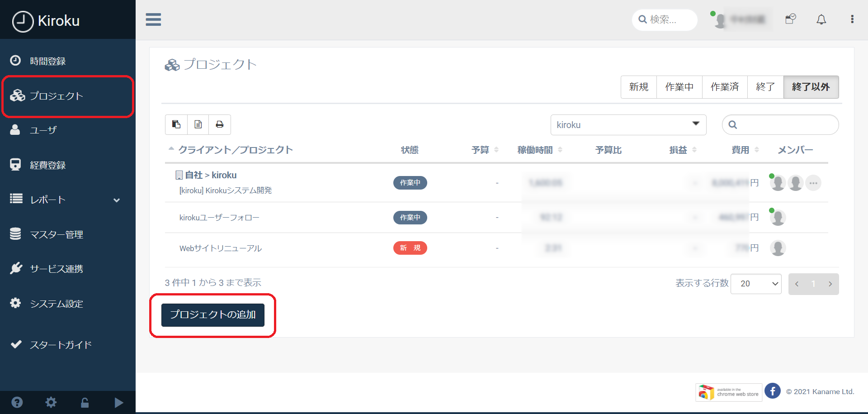Focus the table search input field

[x=780, y=124]
